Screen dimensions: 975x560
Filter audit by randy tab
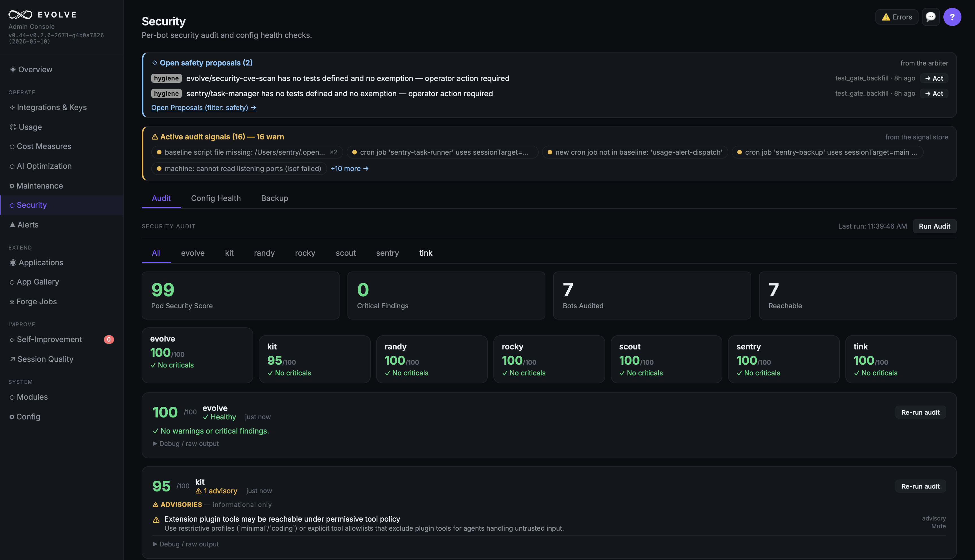264,253
